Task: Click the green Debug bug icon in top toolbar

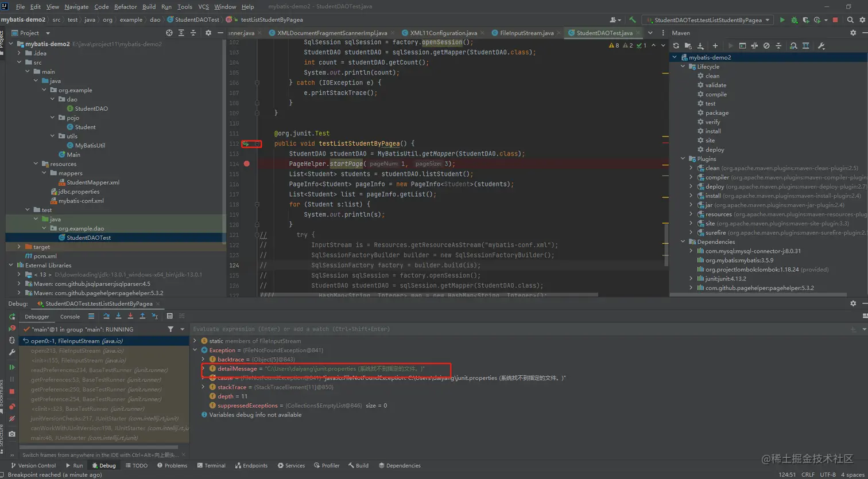Action: pyautogui.click(x=795, y=20)
